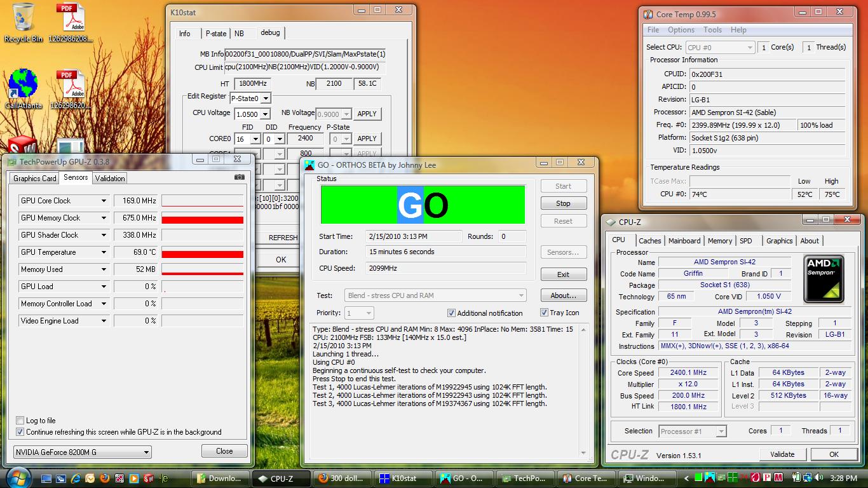Toggle Continue refreshing in background checkbox
The height and width of the screenshot is (488, 868).
point(20,432)
